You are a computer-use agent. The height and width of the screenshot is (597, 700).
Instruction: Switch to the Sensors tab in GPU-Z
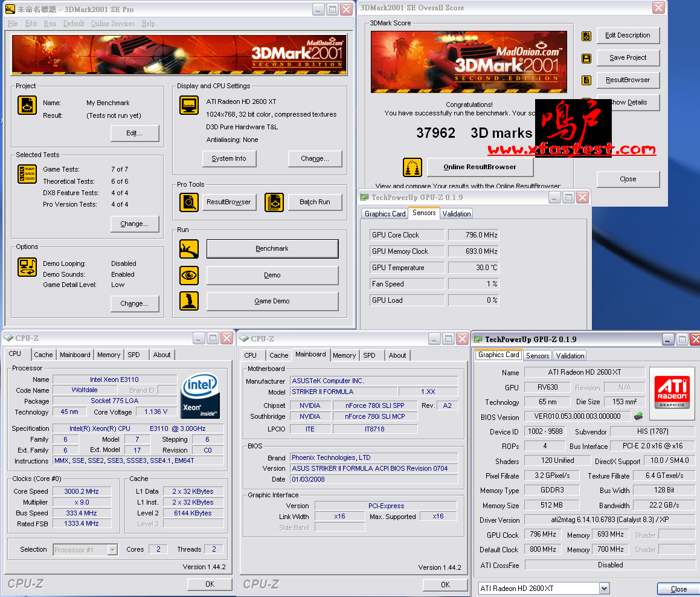coord(537,356)
